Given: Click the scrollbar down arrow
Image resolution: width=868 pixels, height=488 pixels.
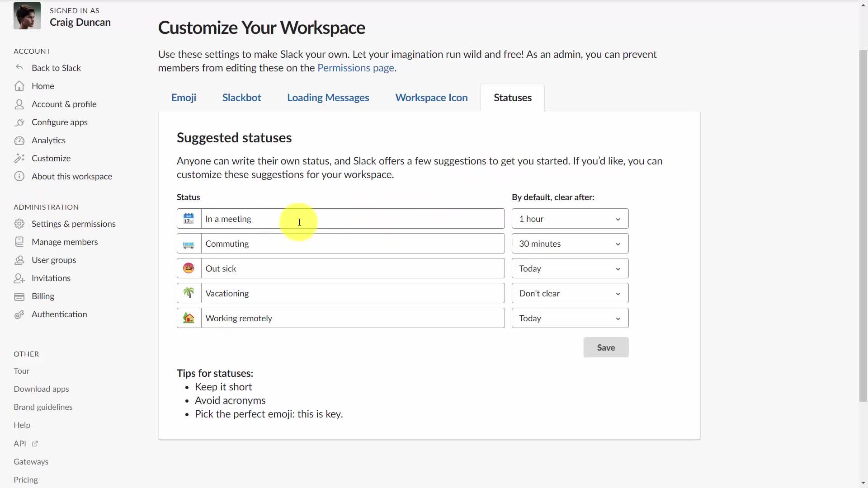Looking at the screenshot, I should tap(863, 483).
